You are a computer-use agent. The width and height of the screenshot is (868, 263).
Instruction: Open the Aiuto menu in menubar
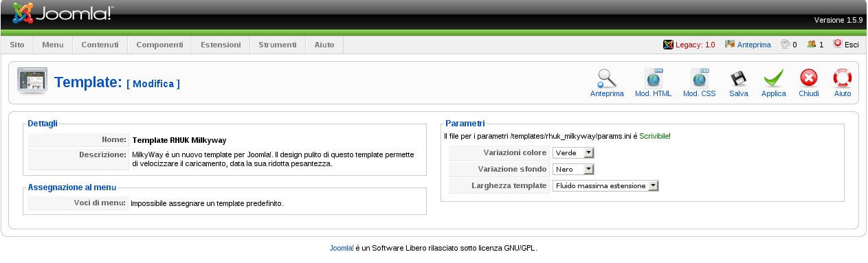(324, 45)
